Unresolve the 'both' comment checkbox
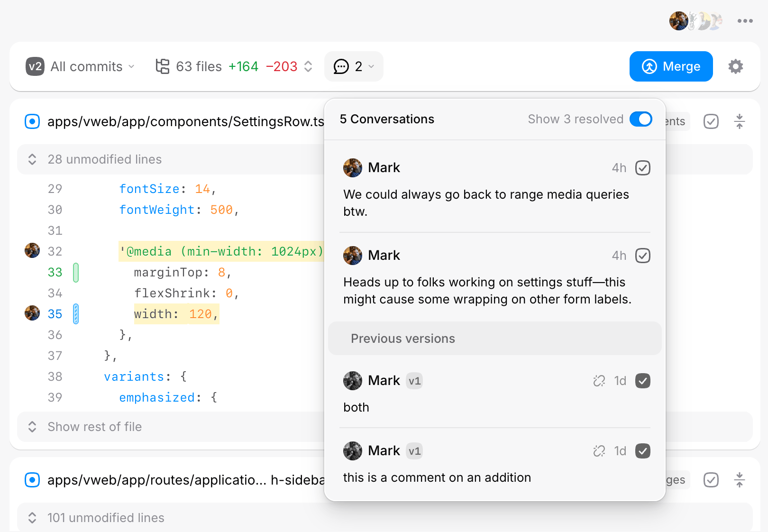The image size is (768, 532). point(642,381)
